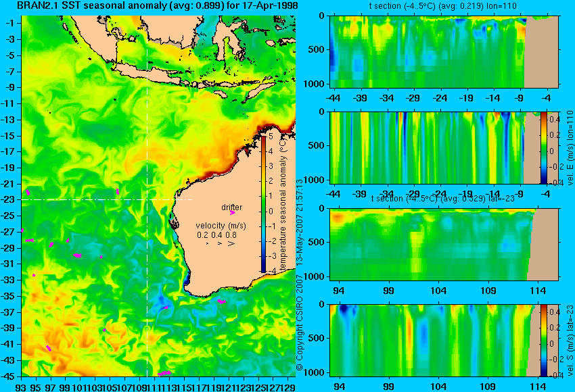This screenshot has width=575, height=392.
Task: Click the '0.4' tick on vel. E colorbar
Action: tap(555, 120)
